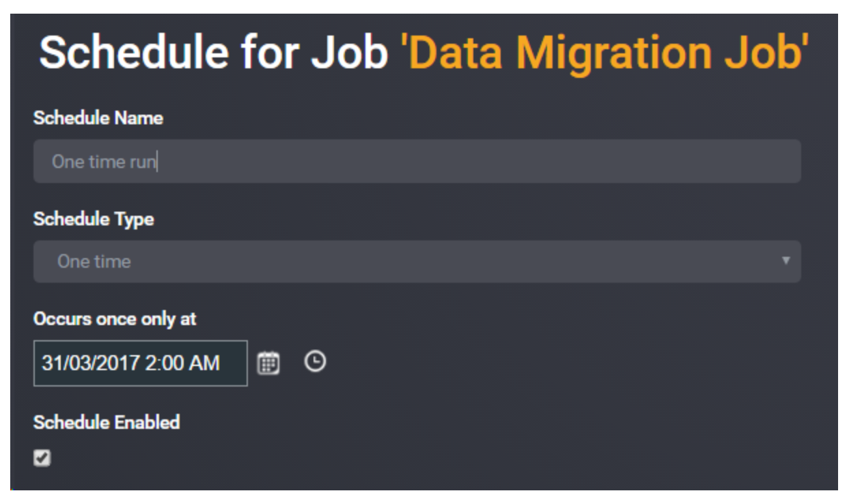Open the clock time picker icon
This screenshot has width=849, height=504.
tap(315, 362)
